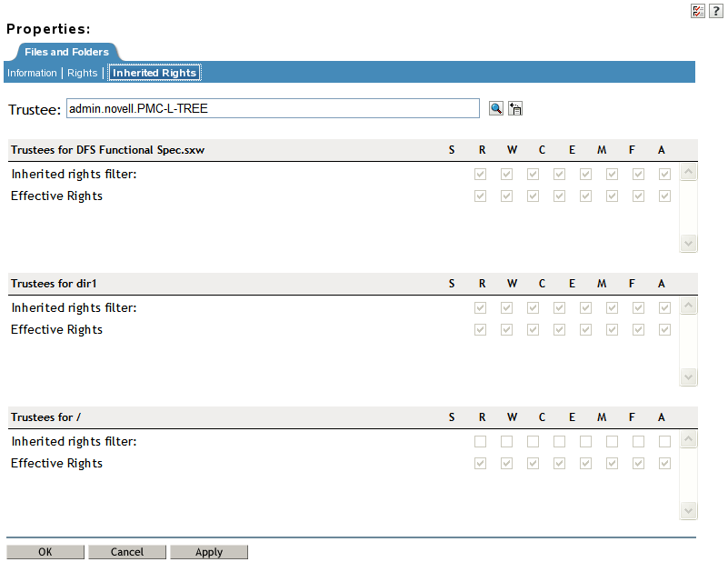
Task: Toggle leftmost Effective Rights checkbox for dir1
Action: point(480,330)
